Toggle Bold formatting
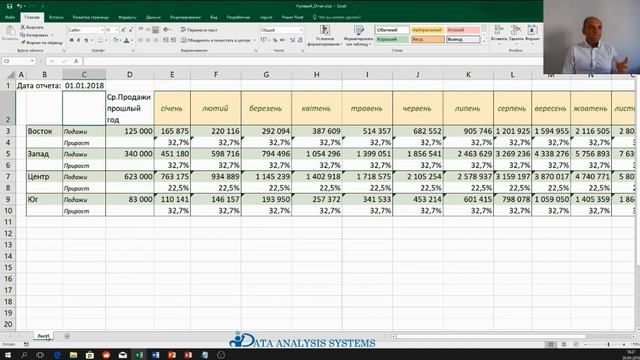 pos(71,40)
